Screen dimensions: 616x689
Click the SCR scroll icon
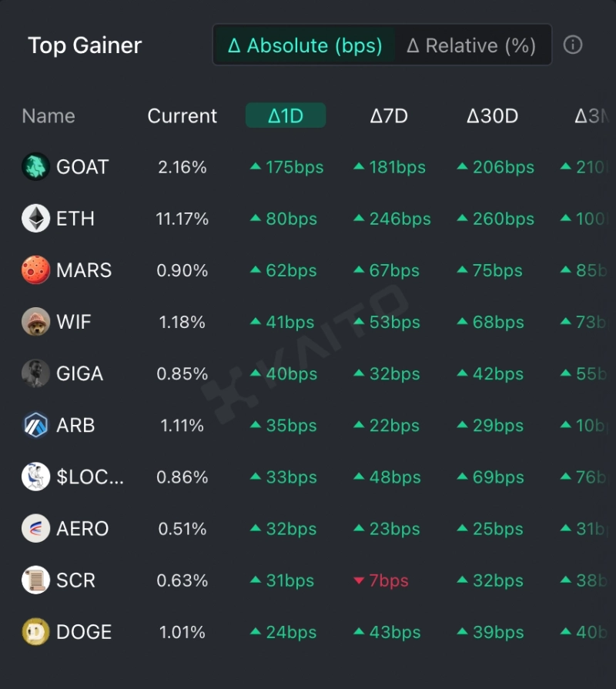pyautogui.click(x=35, y=580)
